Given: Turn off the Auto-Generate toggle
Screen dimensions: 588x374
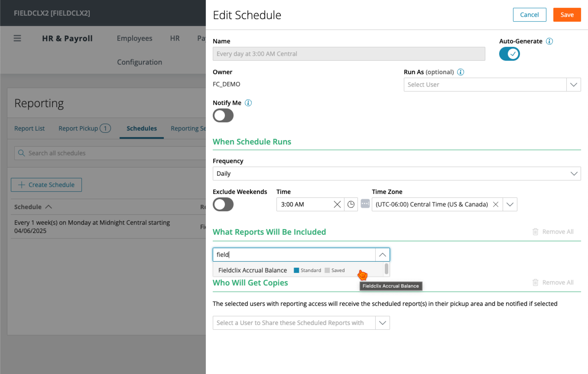Looking at the screenshot, I should click(x=509, y=54).
